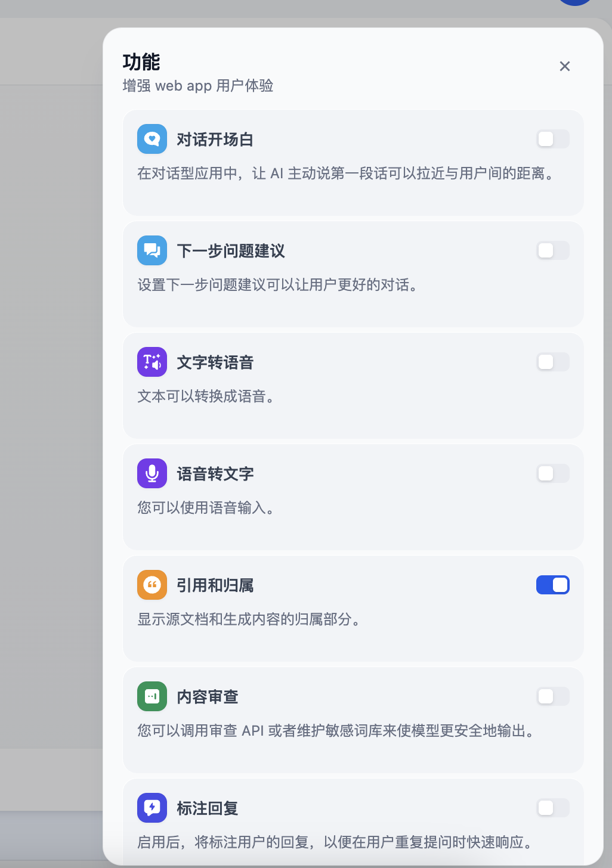This screenshot has width=612, height=868.
Task: Click the 语音转文字 microphone icon
Action: pos(152,473)
